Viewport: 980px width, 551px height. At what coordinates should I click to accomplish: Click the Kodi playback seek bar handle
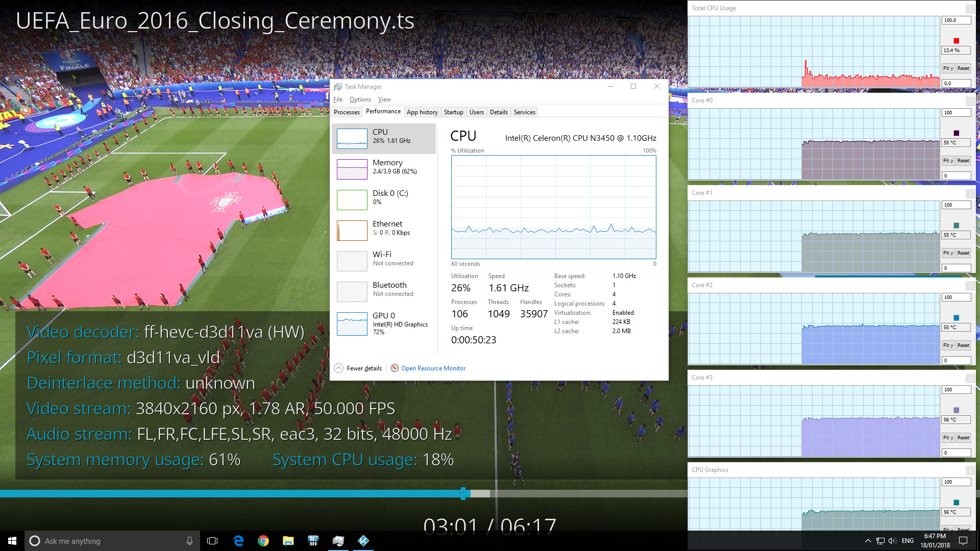click(463, 493)
